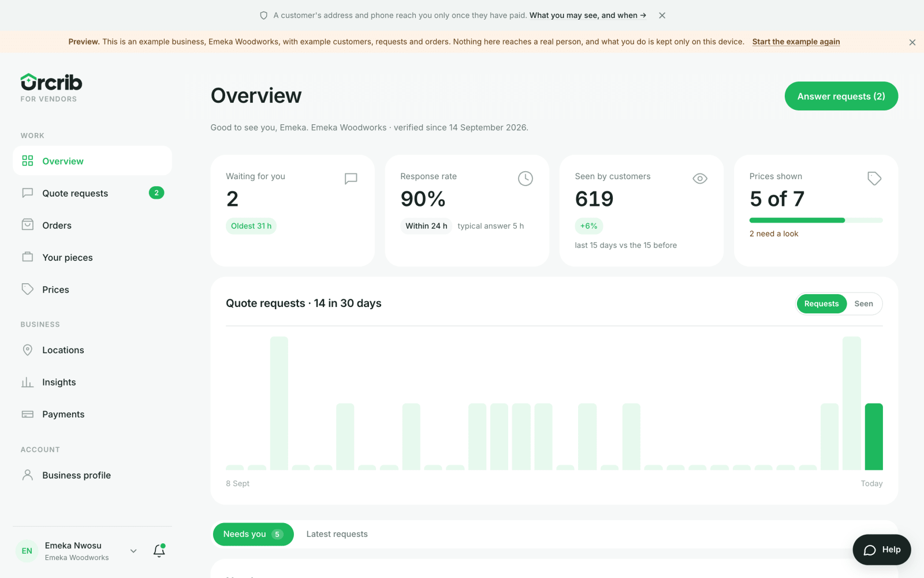This screenshot has width=924, height=578.
Task: Click the 'Within 24 h' badge
Action: [x=426, y=226]
